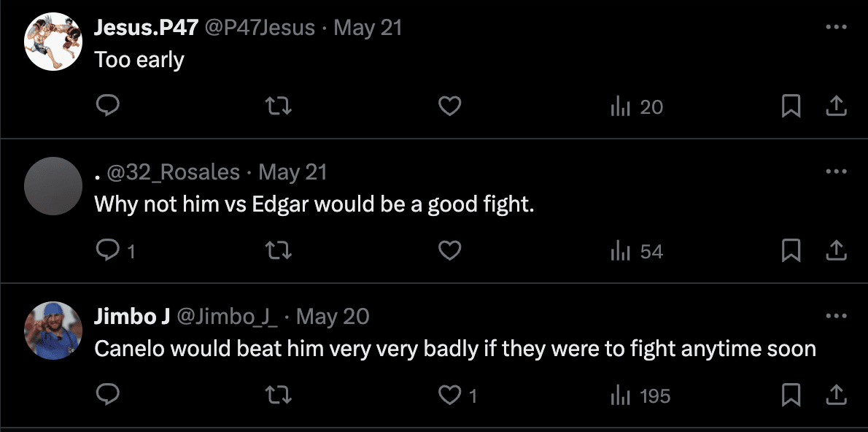Bookmark the "Too early" tweet

tap(791, 107)
